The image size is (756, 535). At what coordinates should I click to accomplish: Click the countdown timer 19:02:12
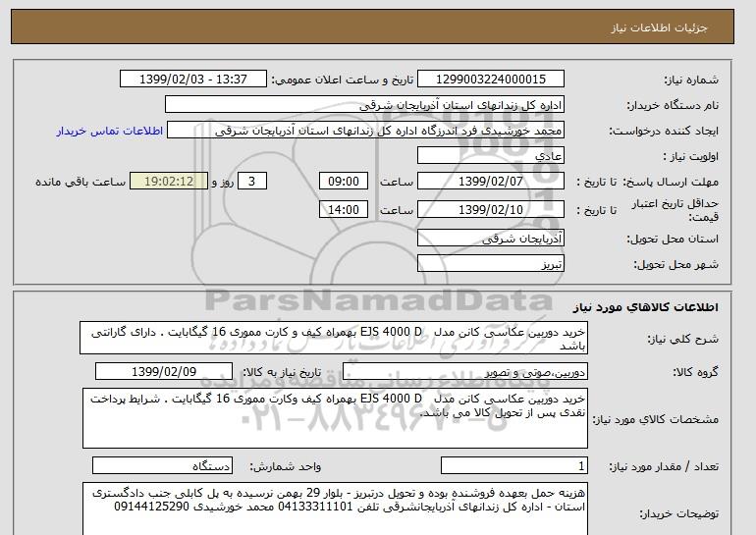(169, 182)
